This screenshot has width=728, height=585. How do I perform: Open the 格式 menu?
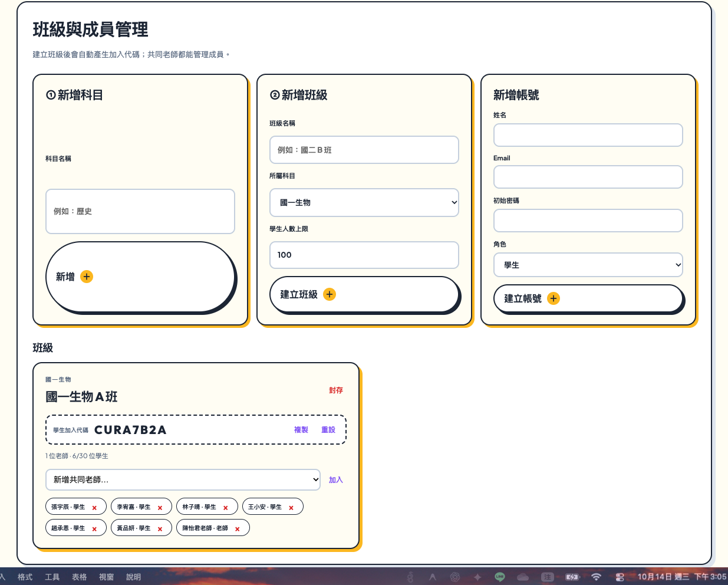point(25,577)
